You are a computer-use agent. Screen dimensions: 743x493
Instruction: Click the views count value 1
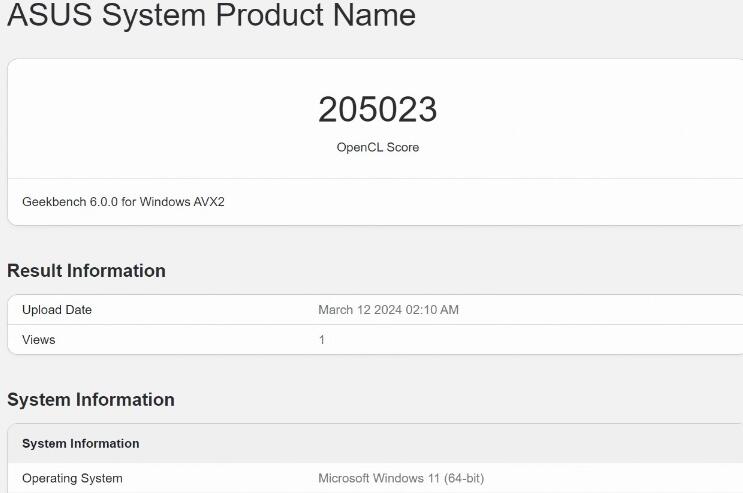point(321,340)
